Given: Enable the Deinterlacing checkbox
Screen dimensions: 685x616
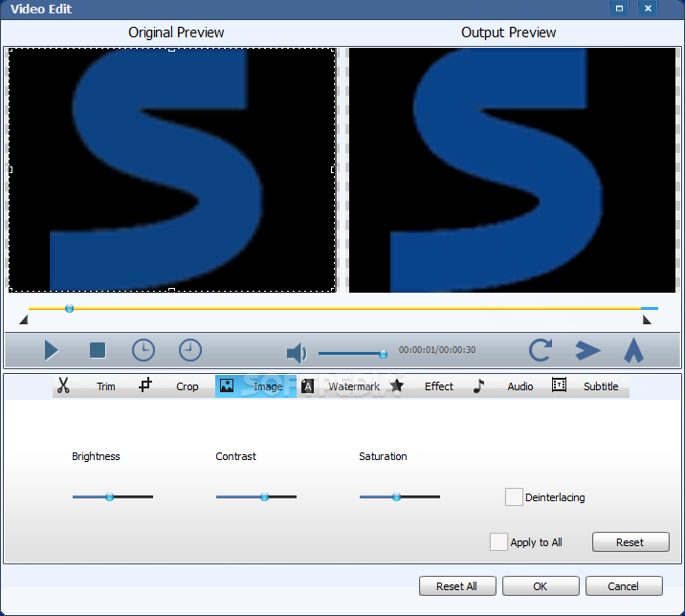Looking at the screenshot, I should (x=514, y=497).
